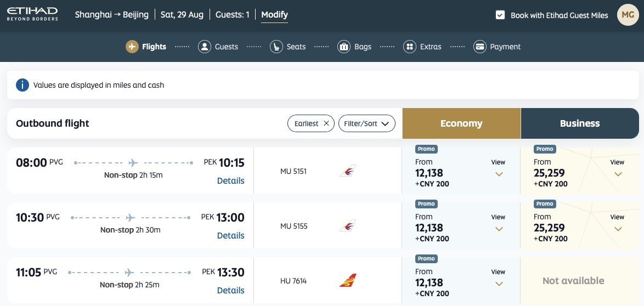The width and height of the screenshot is (644, 306).
Task: Click the 10:30 PVG departure time
Action: pyautogui.click(x=38, y=217)
